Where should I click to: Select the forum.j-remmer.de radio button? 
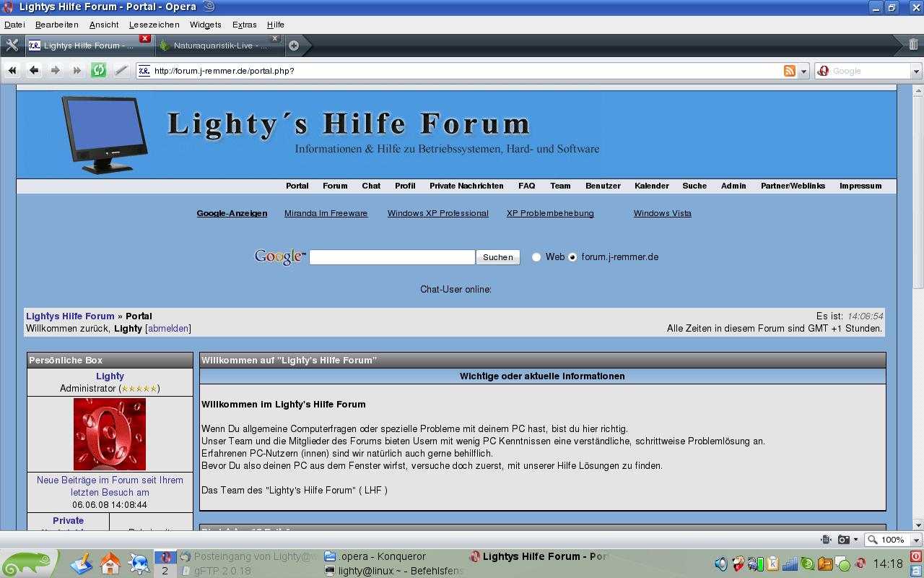click(x=572, y=257)
